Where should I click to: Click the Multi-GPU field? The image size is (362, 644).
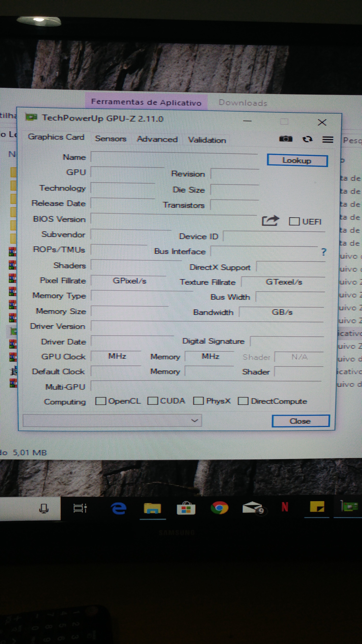click(x=206, y=386)
